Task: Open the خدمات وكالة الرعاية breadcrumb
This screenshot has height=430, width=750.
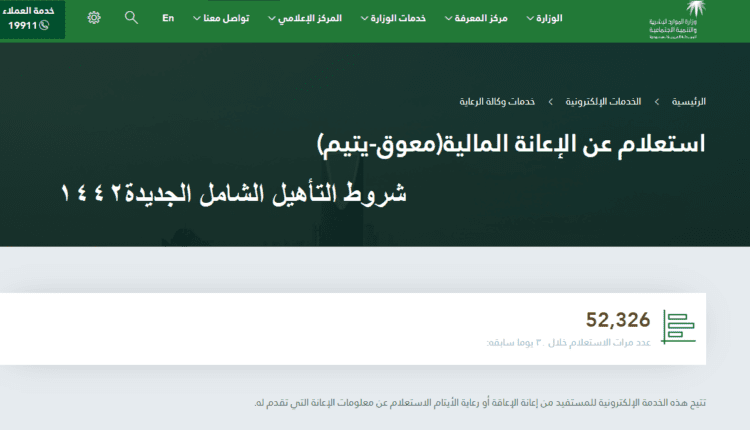Action: (498, 102)
